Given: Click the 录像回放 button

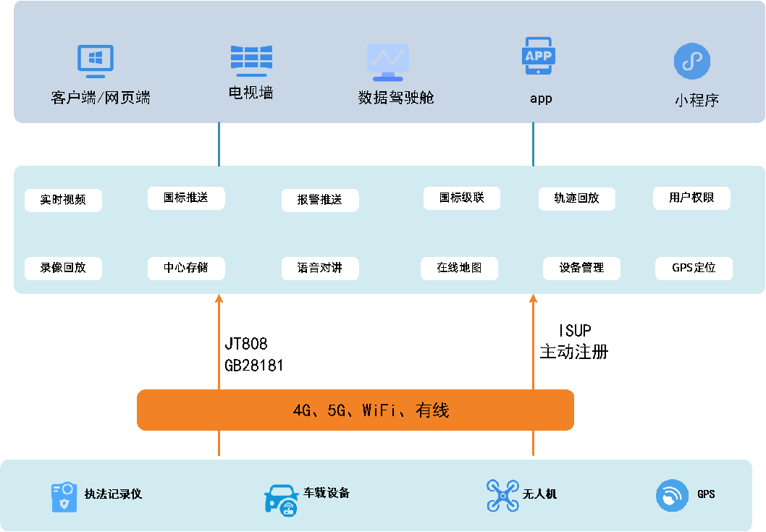Looking at the screenshot, I should pos(63,268).
